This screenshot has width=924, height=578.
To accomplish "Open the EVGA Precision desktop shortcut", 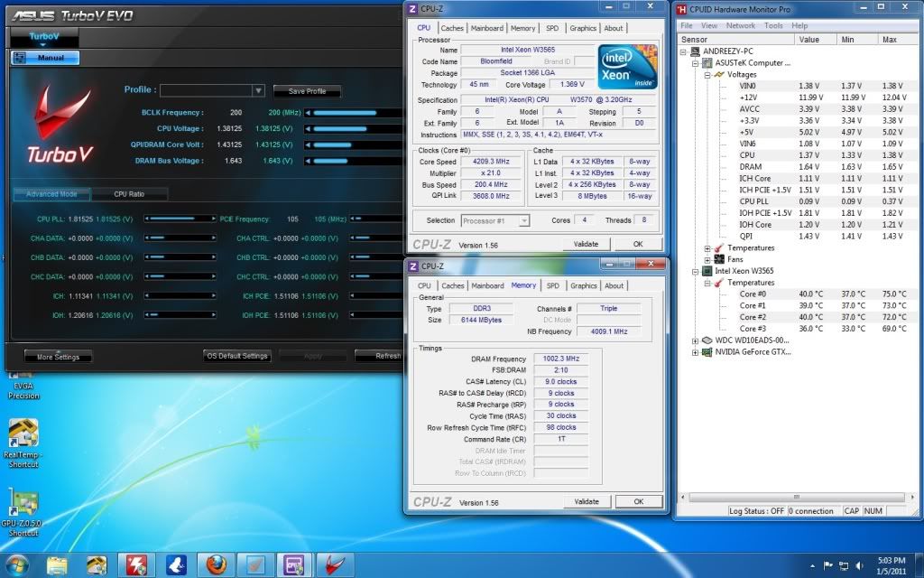I will click(x=23, y=385).
